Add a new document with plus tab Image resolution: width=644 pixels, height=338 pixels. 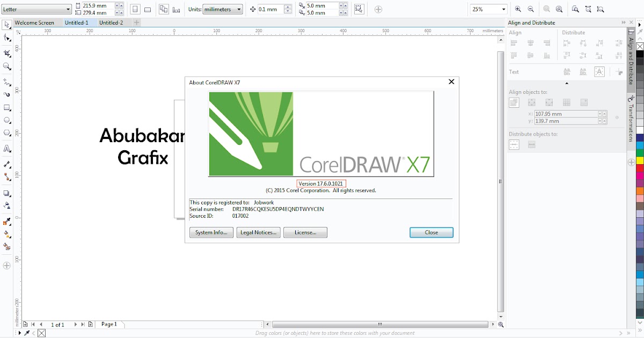pos(136,23)
